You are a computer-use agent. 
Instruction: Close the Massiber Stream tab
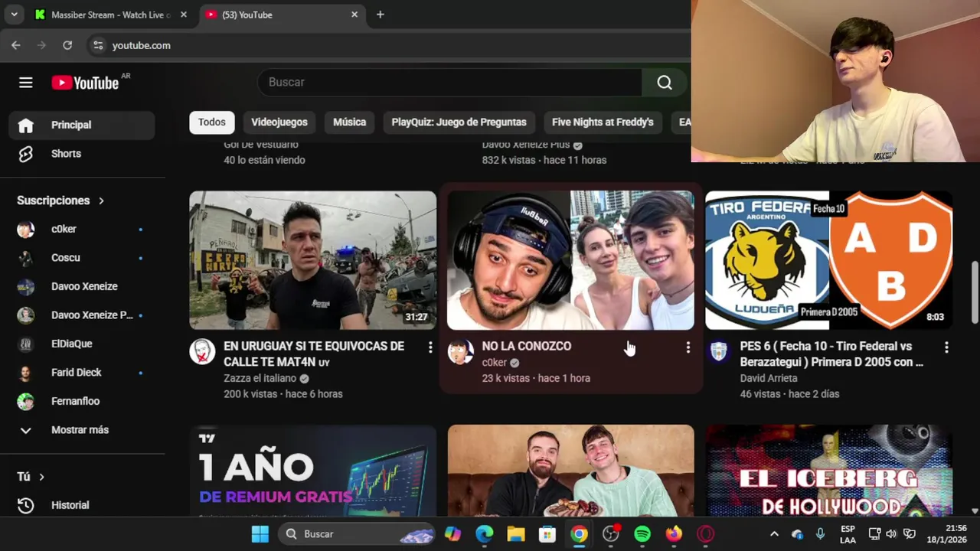pos(184,15)
